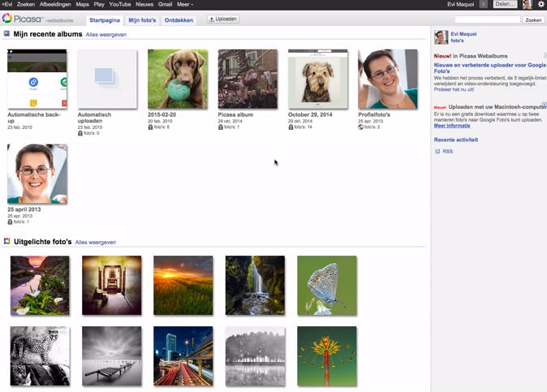This screenshot has height=392, width=547.
Task: Click the Evi Maquoi name in top bar
Action: pyautogui.click(x=460, y=4)
